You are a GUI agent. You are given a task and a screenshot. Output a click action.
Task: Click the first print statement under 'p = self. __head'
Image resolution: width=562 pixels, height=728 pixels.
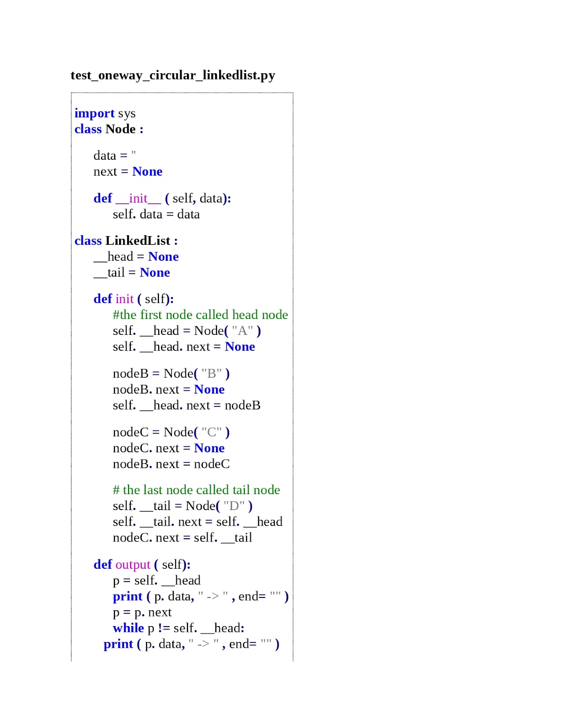[x=201, y=597]
